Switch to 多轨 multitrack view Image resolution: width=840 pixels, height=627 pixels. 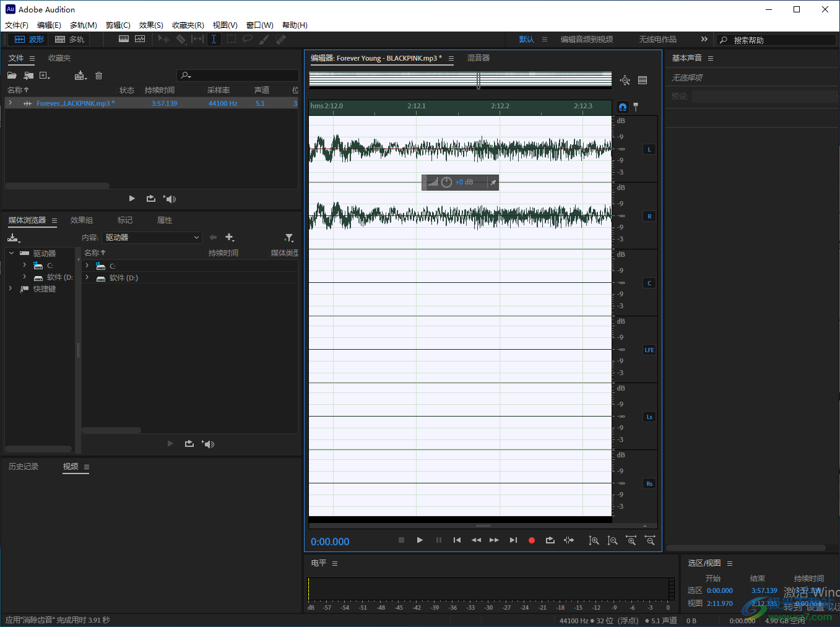[x=70, y=39]
